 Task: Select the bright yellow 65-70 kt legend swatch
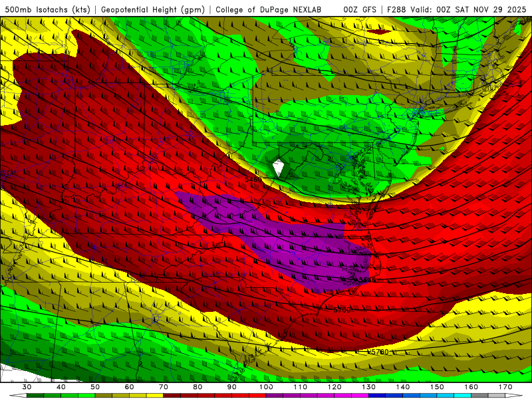pyautogui.click(x=155, y=396)
